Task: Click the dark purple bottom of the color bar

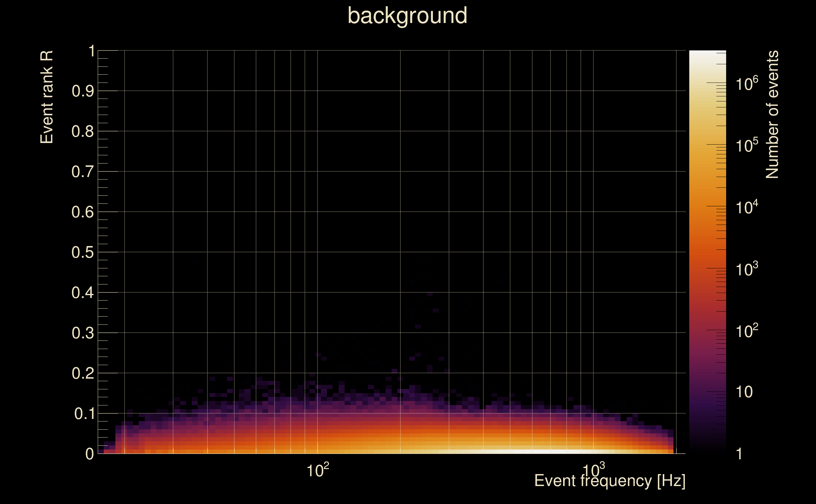Action: [x=708, y=413]
